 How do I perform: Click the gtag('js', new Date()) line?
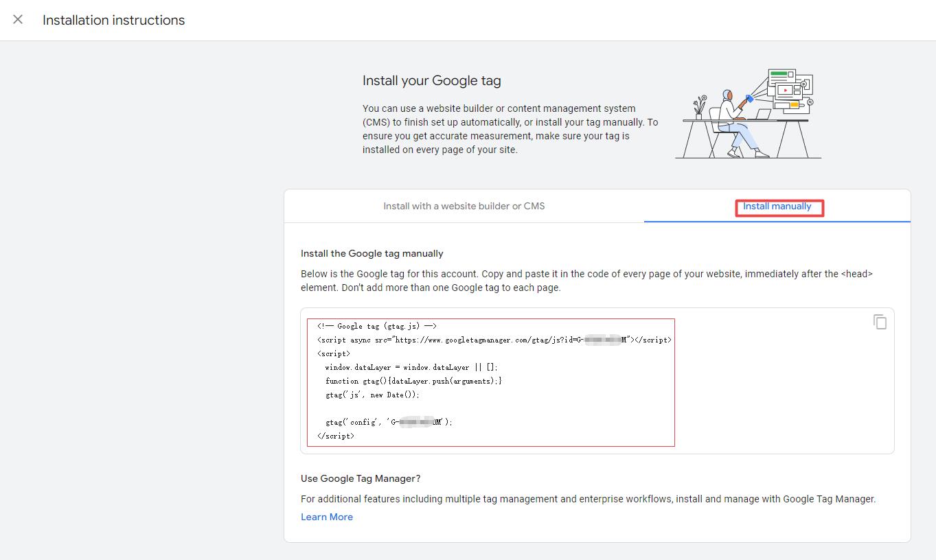372,395
